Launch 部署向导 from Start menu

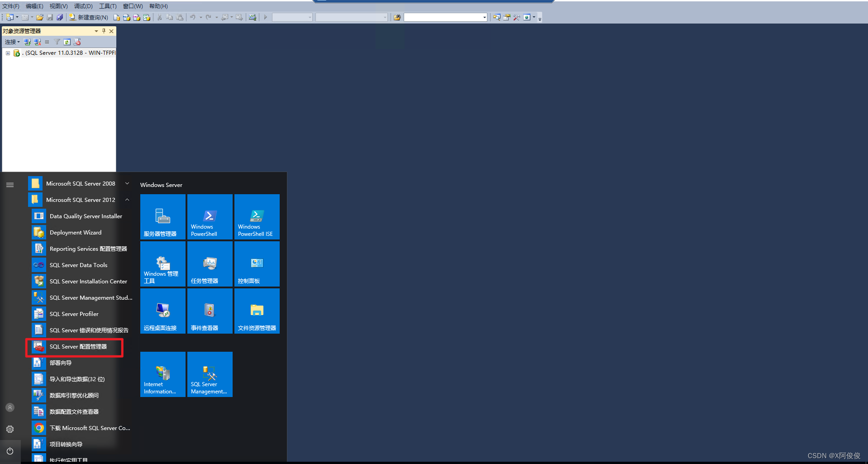pyautogui.click(x=82, y=363)
